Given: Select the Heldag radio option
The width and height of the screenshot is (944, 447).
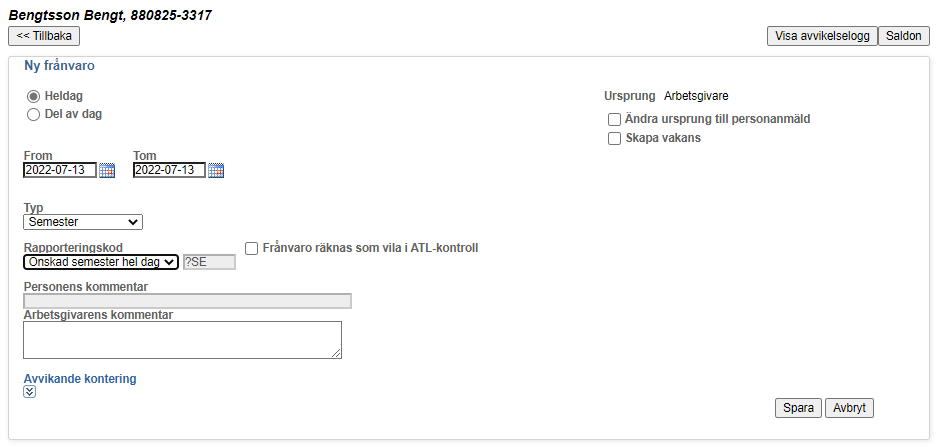Looking at the screenshot, I should [x=34, y=96].
